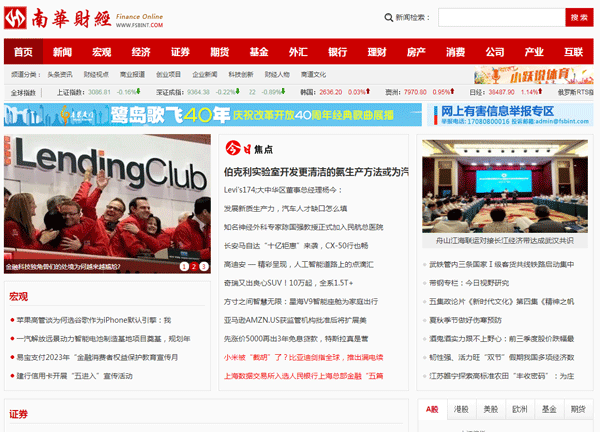Open red article 小米被“截胡”了？比亚迪
600x432 pixels.
(303, 357)
